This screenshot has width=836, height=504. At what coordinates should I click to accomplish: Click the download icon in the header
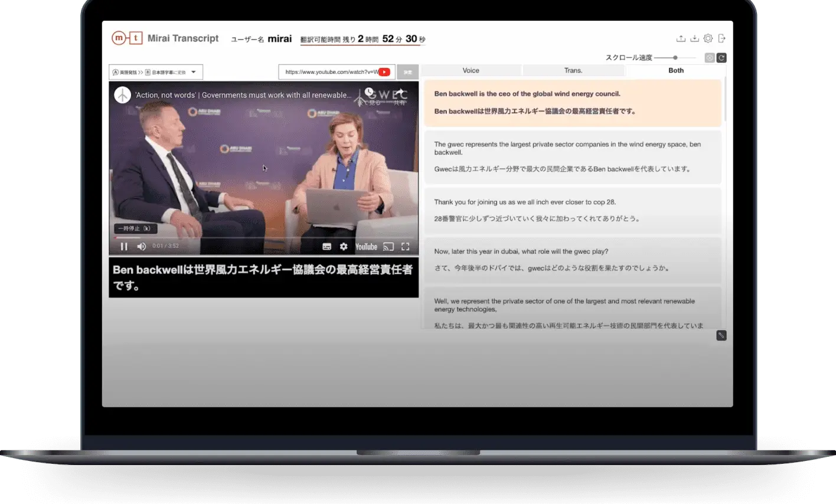click(694, 38)
